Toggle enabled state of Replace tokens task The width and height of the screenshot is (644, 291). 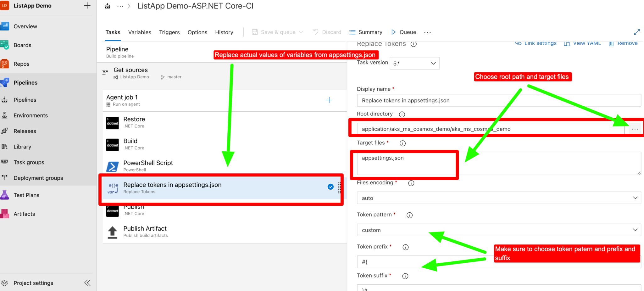330,187
